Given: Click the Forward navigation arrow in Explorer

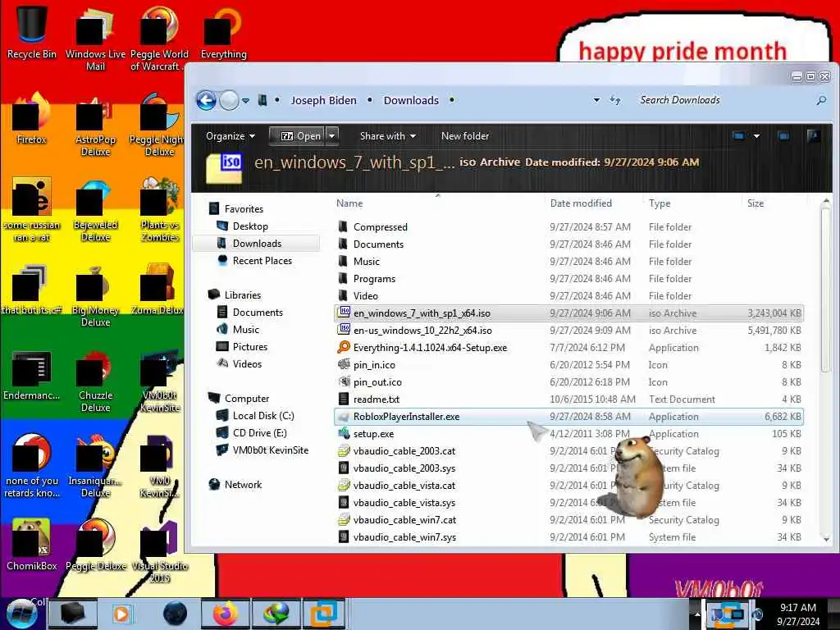Looking at the screenshot, I should 230,100.
